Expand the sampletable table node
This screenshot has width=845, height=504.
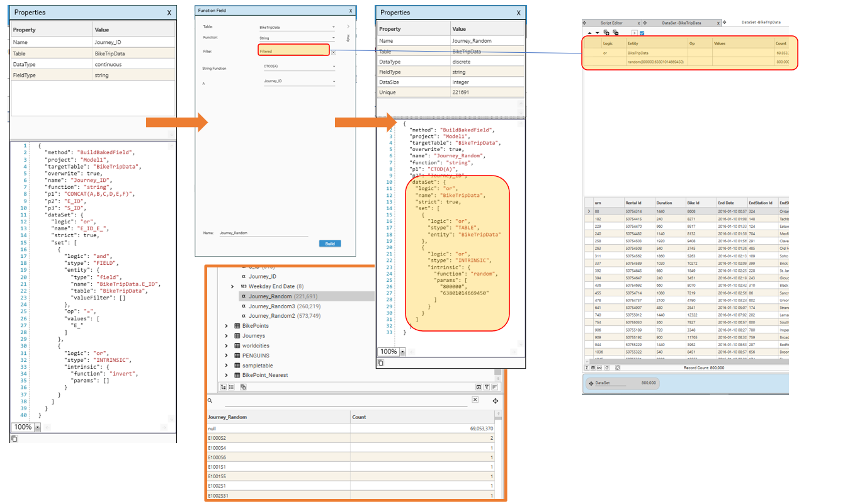(x=227, y=366)
